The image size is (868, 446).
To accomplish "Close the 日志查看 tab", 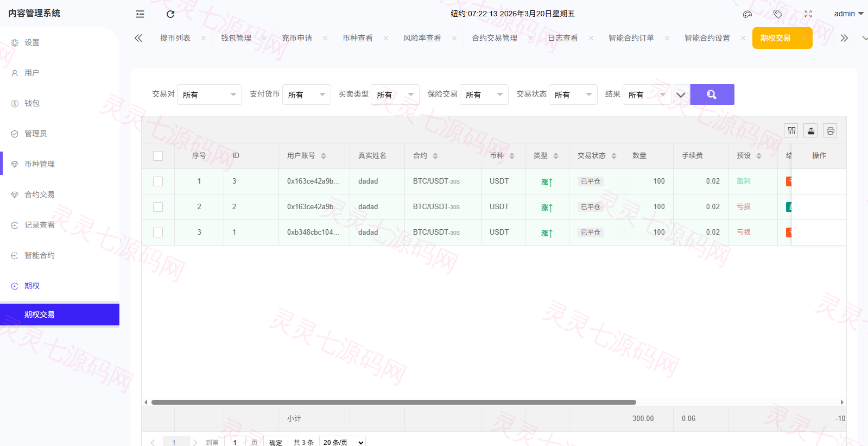I will 591,38.
